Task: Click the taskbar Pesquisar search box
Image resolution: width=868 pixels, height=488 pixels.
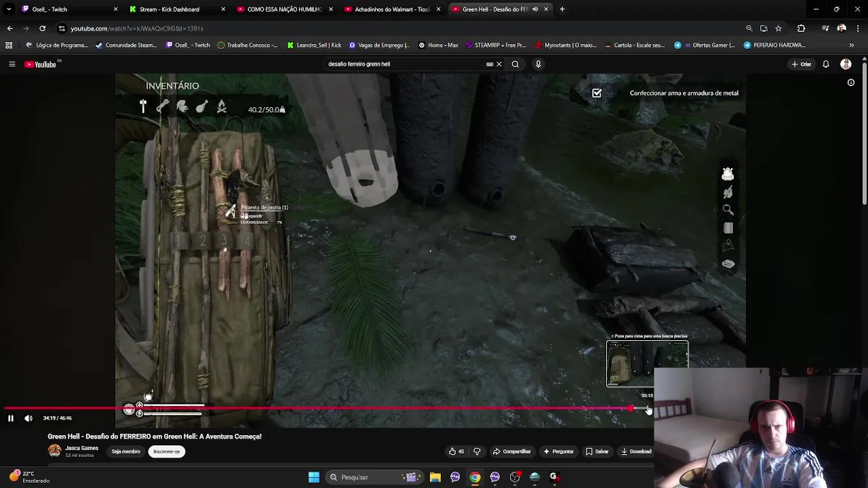Action: click(x=376, y=477)
